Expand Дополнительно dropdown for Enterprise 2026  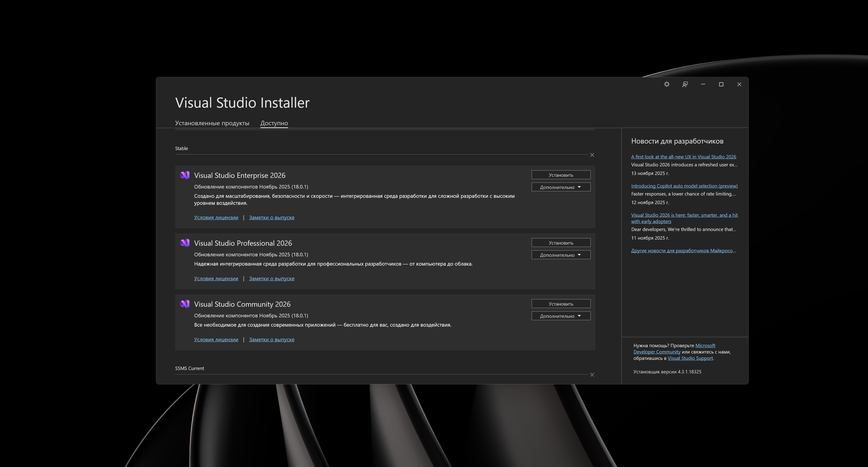[x=561, y=187]
